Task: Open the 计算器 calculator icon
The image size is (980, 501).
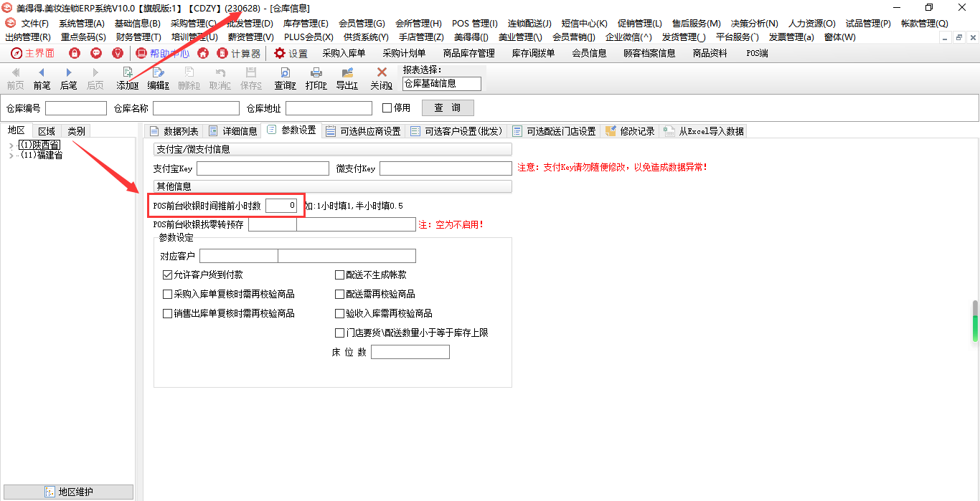Action: (x=222, y=53)
